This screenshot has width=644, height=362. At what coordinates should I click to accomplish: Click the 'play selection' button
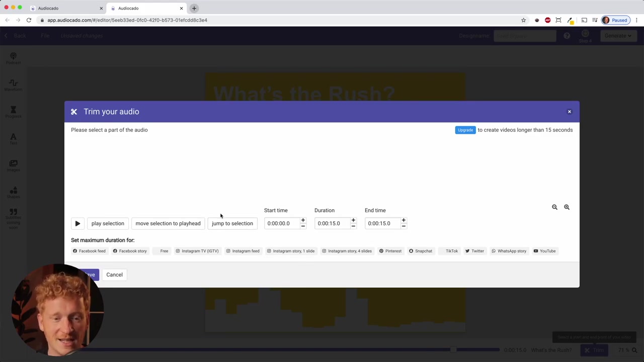(108, 223)
